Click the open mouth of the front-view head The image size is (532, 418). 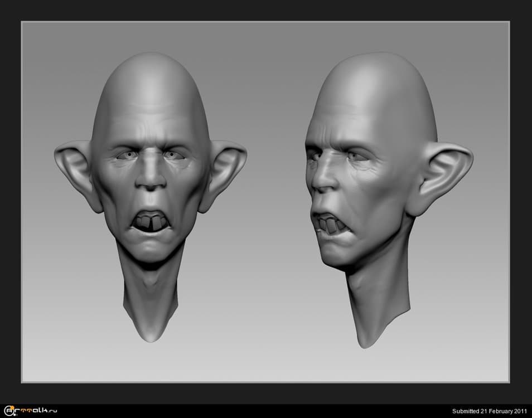click(149, 220)
